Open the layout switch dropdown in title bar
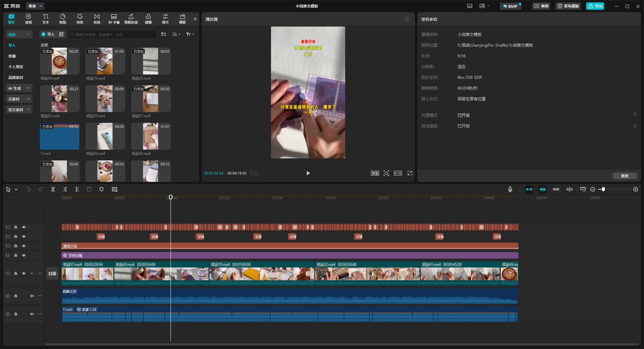Screen dimensions: 644x349 (484, 6)
